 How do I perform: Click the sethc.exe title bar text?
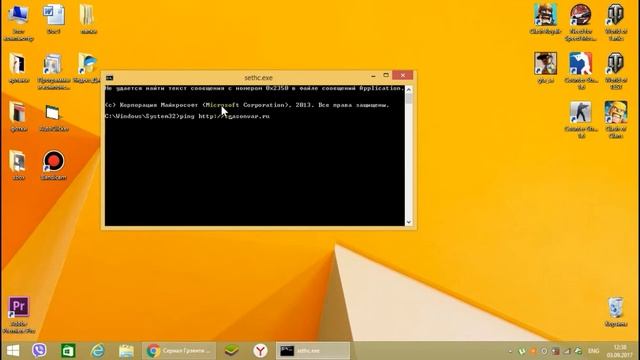click(258, 78)
